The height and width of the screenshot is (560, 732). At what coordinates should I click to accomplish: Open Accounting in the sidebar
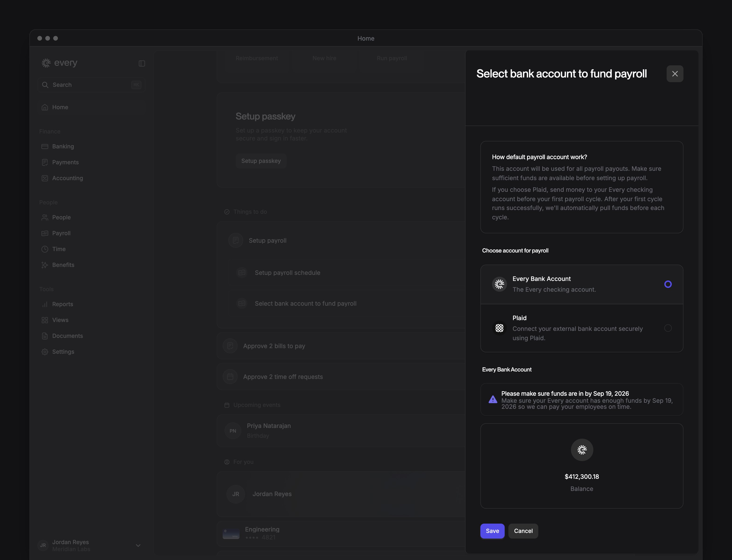tap(91, 178)
